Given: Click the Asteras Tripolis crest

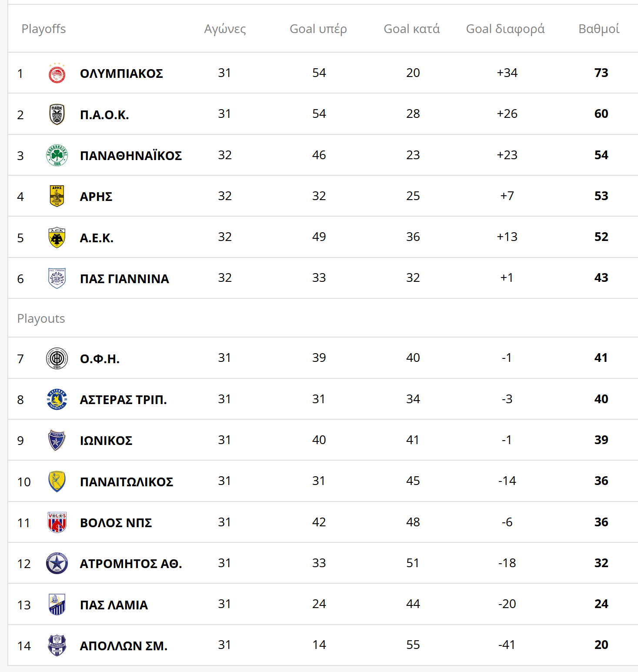Looking at the screenshot, I should coord(57,399).
